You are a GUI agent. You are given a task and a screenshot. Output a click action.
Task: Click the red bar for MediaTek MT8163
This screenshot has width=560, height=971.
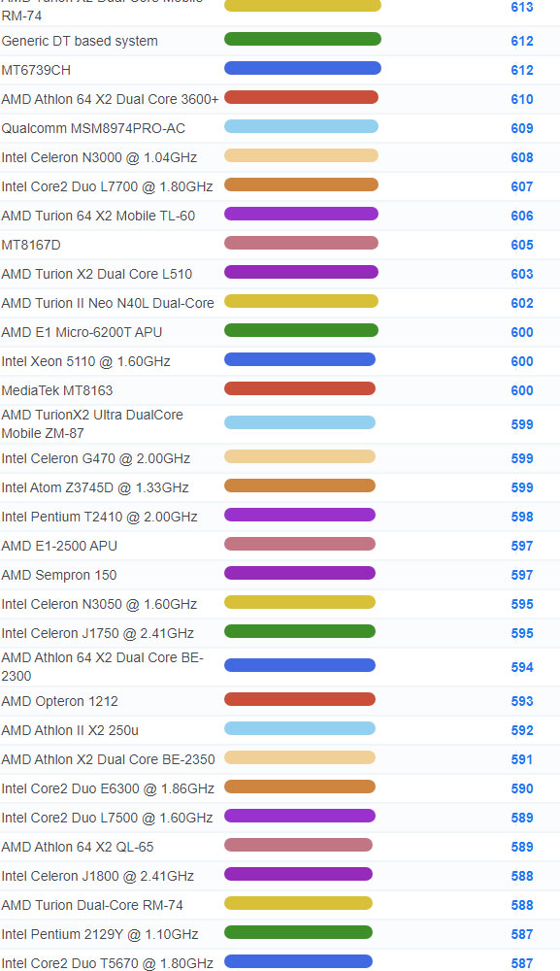(x=300, y=388)
